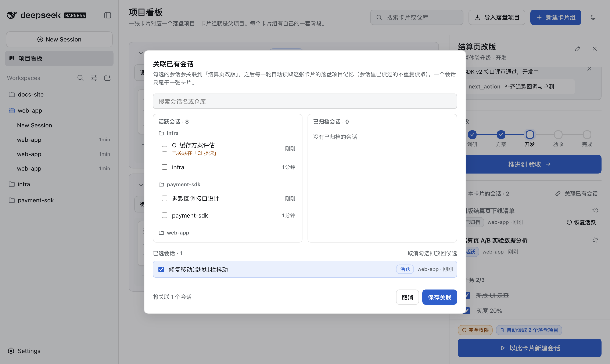Select the 开发 stage marker
Image resolution: width=610 pixels, height=364 pixels.
point(530,134)
